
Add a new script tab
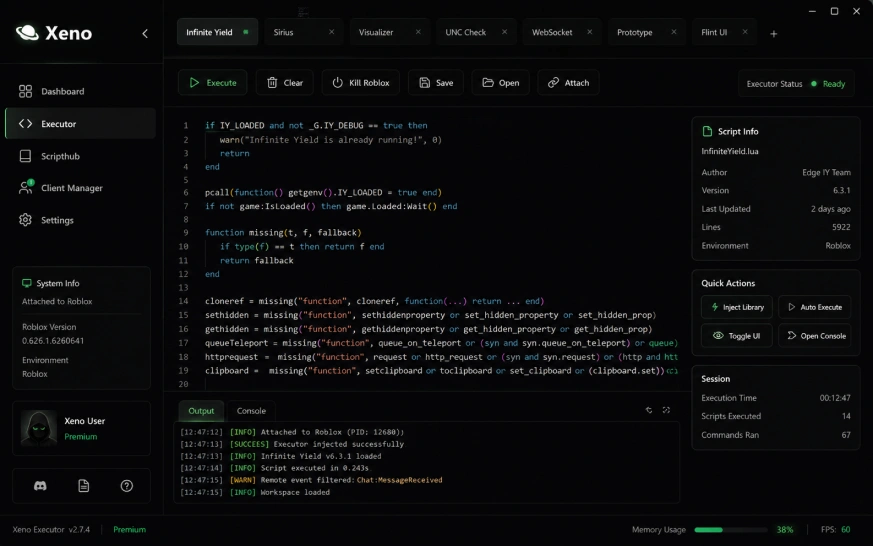pyautogui.click(x=773, y=34)
